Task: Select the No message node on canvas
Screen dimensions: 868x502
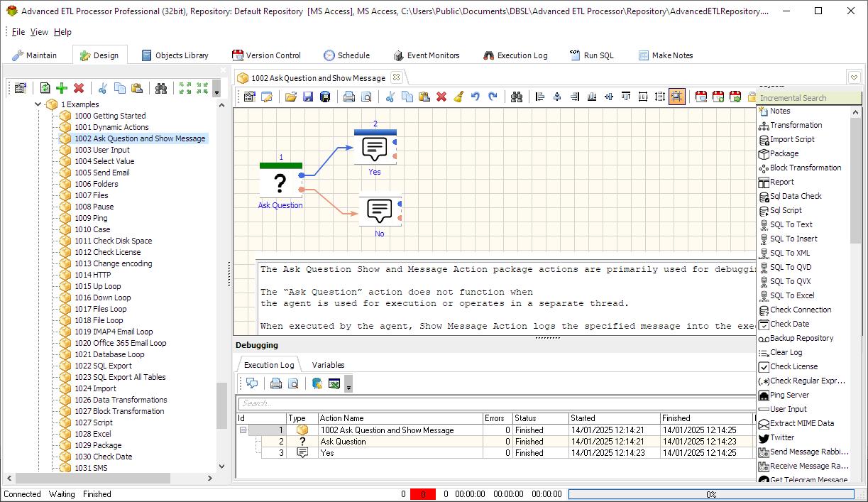Action: click(x=380, y=210)
